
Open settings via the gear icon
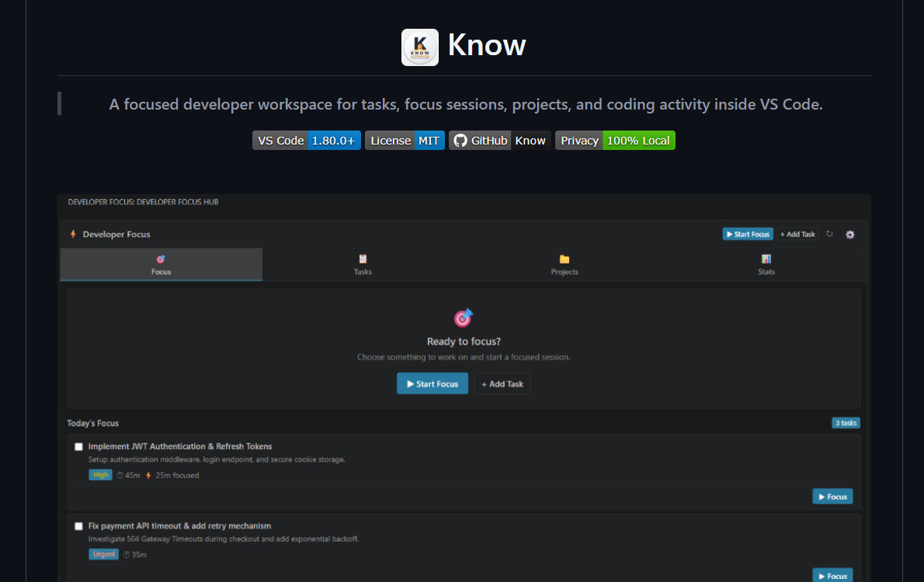coord(849,235)
